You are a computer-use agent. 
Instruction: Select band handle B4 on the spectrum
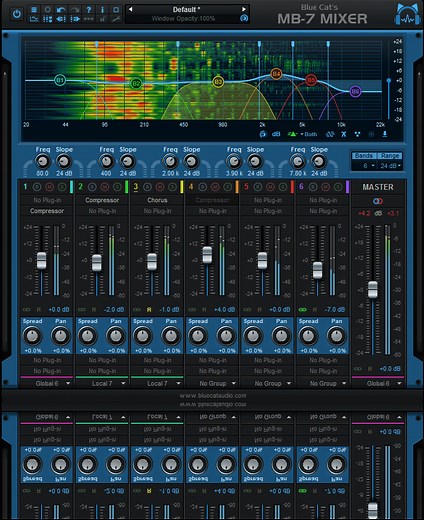pyautogui.click(x=276, y=74)
